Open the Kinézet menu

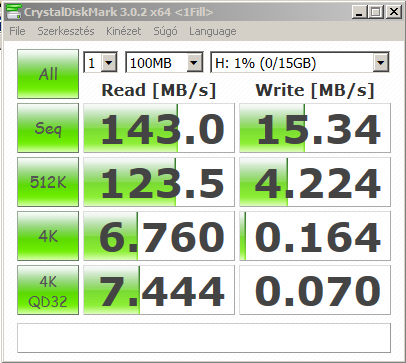click(x=124, y=31)
